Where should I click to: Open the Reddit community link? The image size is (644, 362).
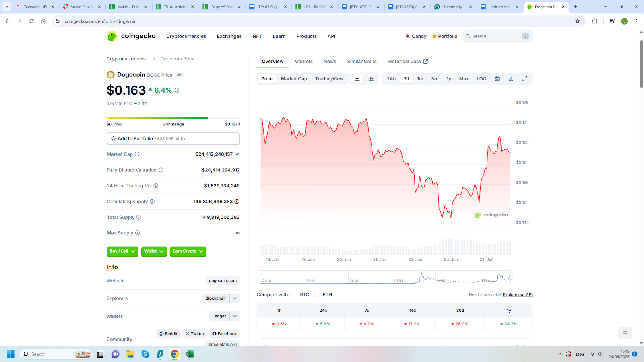(168, 334)
